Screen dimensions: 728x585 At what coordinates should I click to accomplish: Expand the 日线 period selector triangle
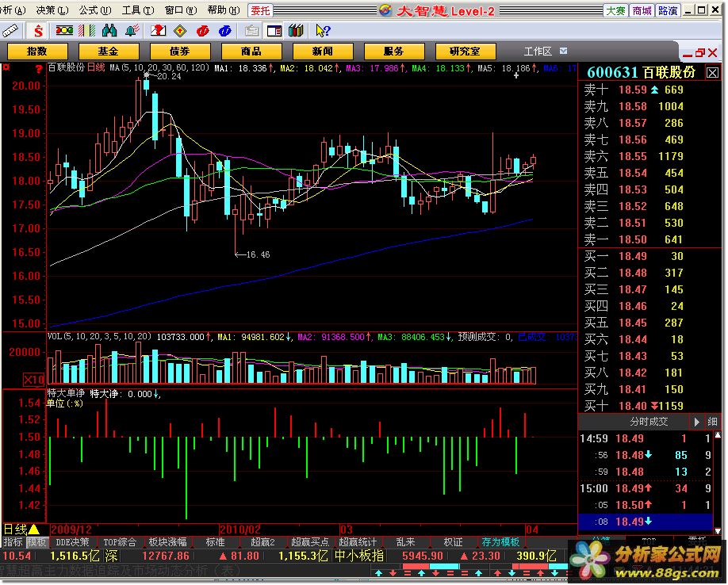coord(34,530)
